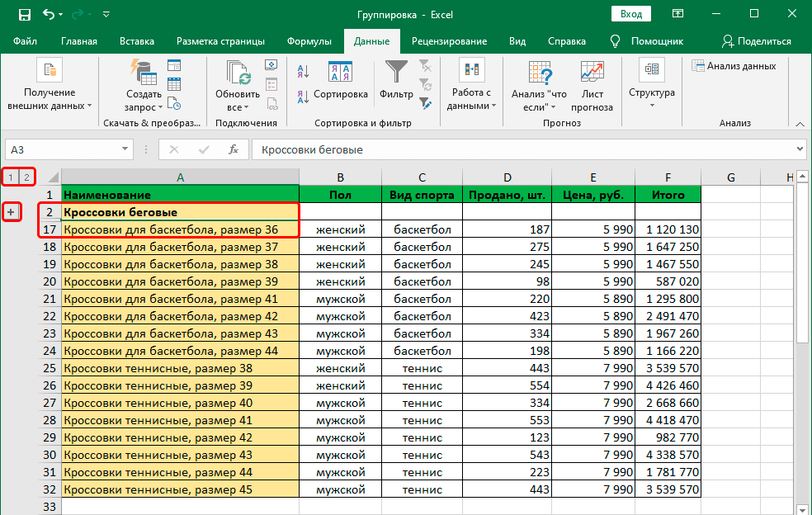Click the Sort Z to A descending icon
Viewport: 812px width, 515px height.
303,96
